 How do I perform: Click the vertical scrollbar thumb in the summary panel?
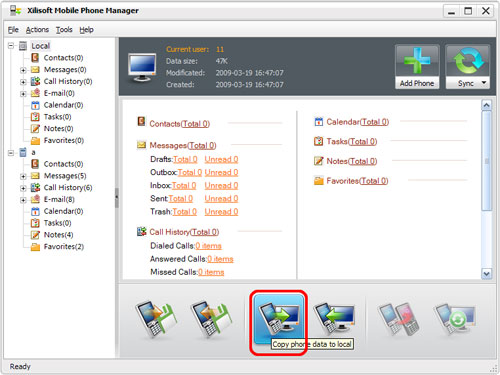(x=486, y=161)
